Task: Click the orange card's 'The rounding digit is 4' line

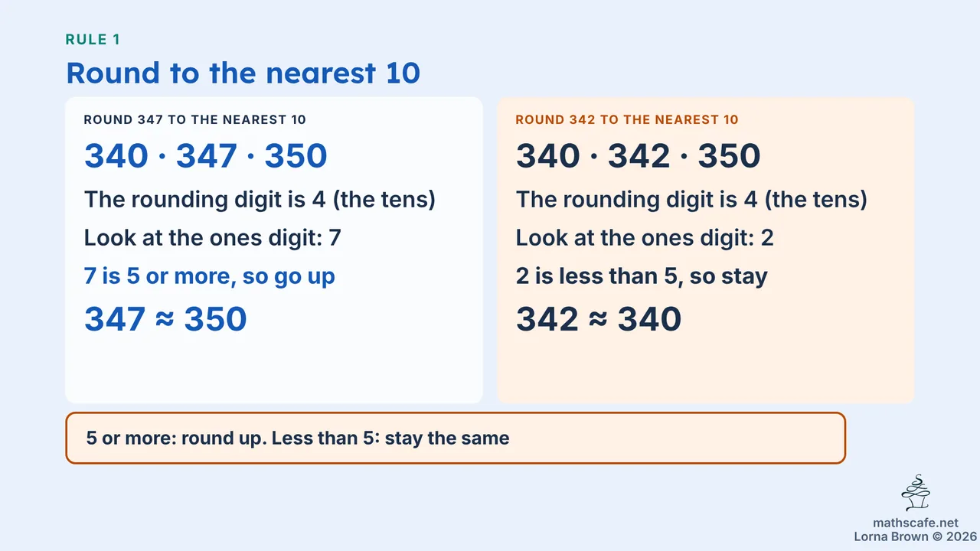Action: [691, 200]
